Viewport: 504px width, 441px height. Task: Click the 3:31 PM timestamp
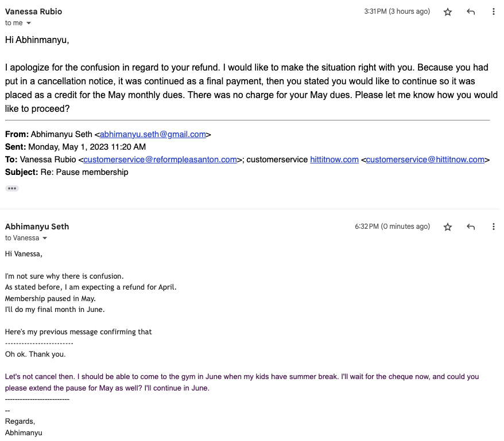coord(397,11)
